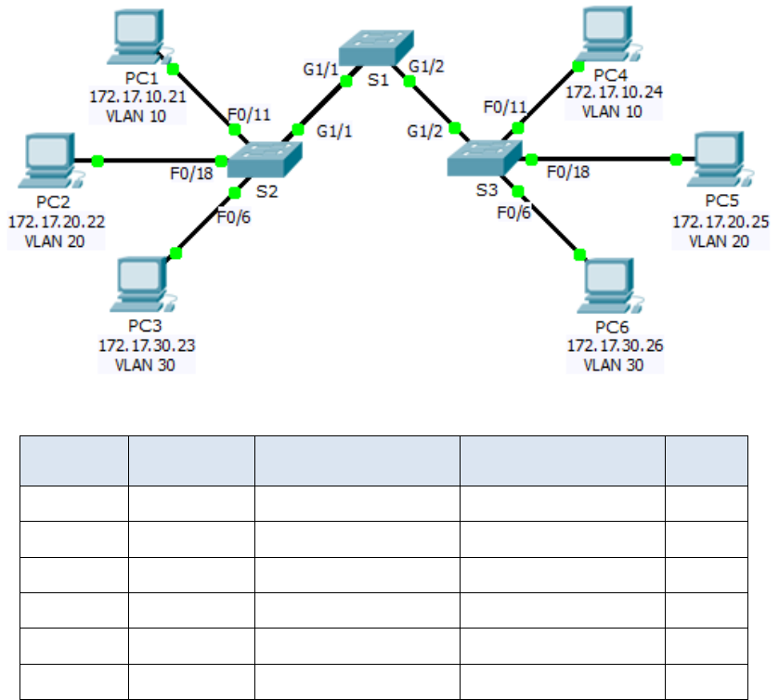Image resolution: width=779 pixels, height=700 pixels.
Task: Select the 172.17.10.24 address label
Action: 614,92
